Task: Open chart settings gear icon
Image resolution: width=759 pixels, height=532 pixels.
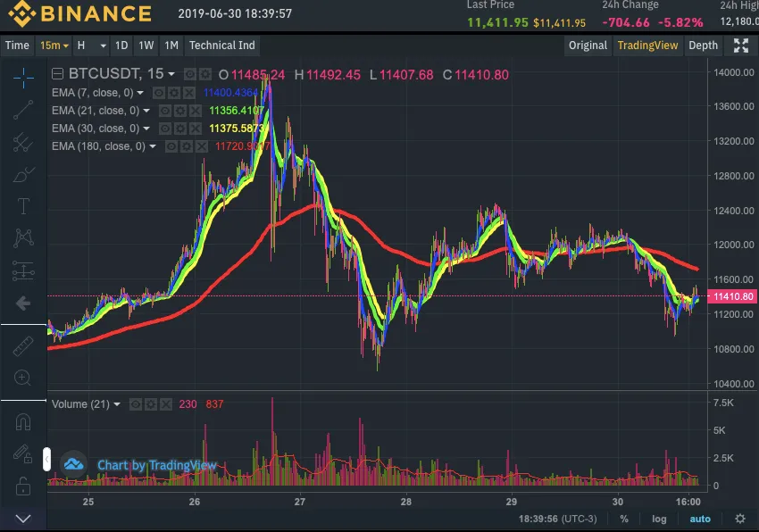Action: [740, 519]
